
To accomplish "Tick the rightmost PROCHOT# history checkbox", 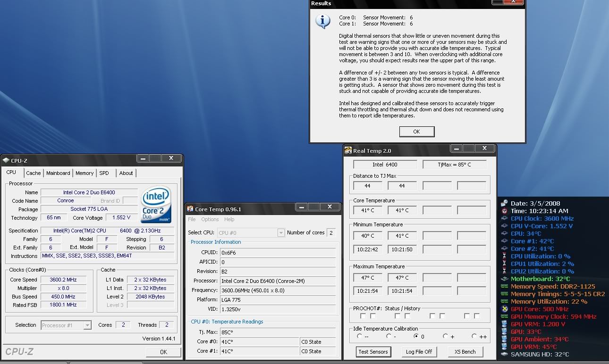I will point(477,316).
